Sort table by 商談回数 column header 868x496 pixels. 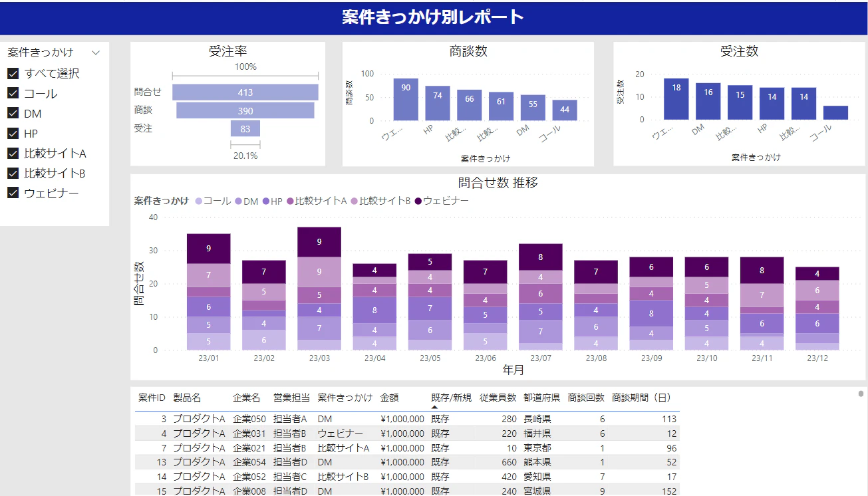(586, 398)
